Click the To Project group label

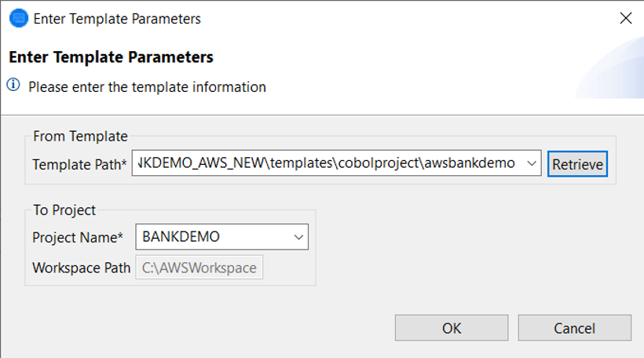tap(64, 210)
